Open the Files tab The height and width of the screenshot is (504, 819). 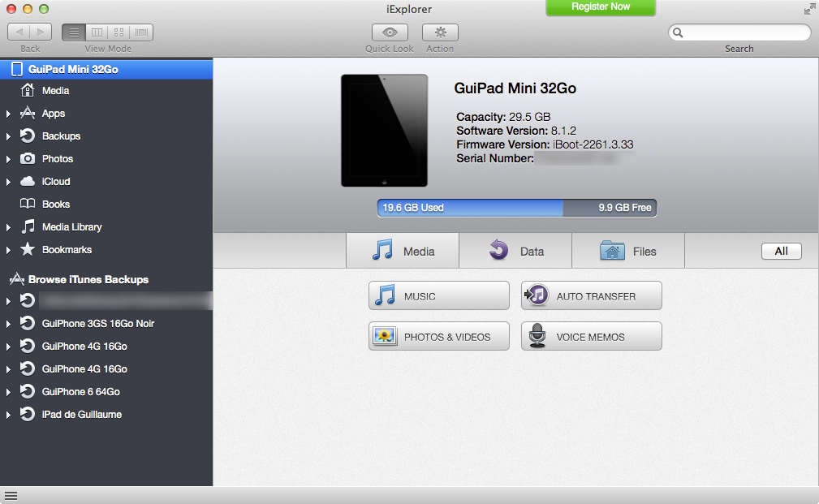[x=628, y=251]
